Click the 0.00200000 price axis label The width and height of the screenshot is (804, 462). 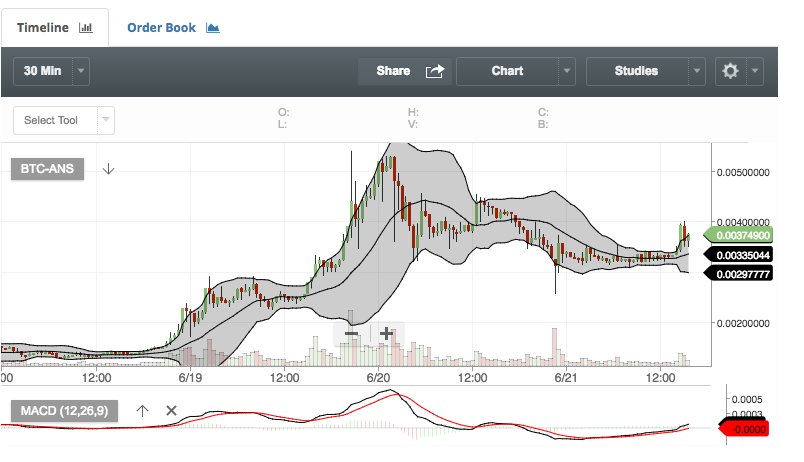click(x=743, y=324)
